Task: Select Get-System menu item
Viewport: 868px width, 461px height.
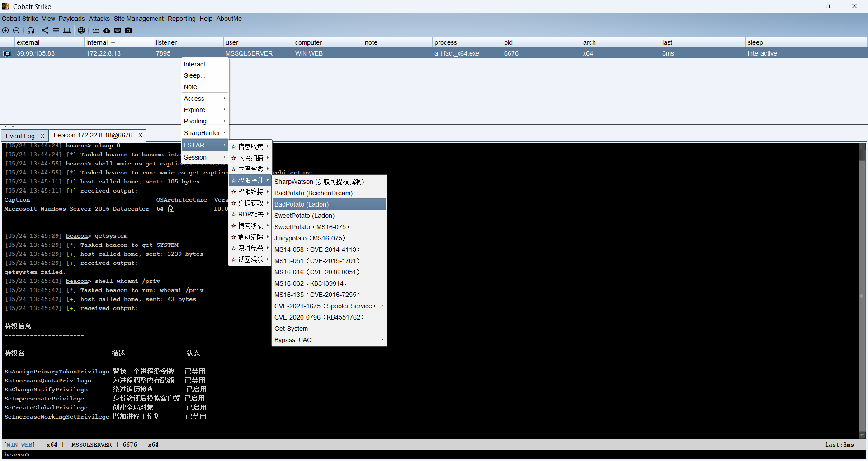Action: tap(329, 329)
